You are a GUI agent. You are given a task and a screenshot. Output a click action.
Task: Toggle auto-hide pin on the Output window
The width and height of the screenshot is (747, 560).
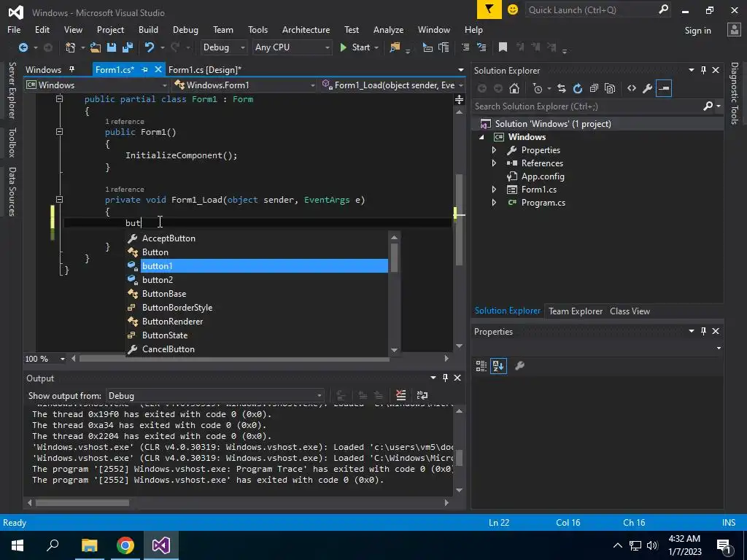coord(445,378)
